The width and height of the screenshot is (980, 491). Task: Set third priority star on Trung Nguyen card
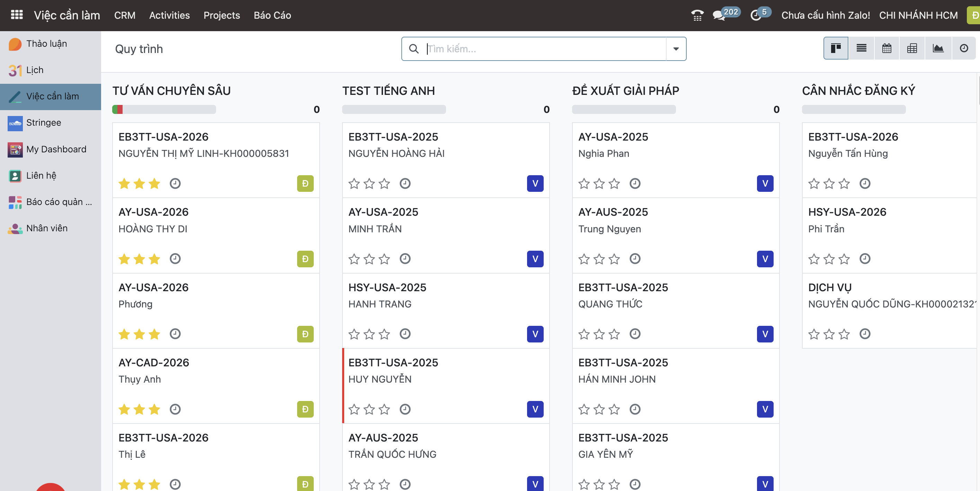614,259
